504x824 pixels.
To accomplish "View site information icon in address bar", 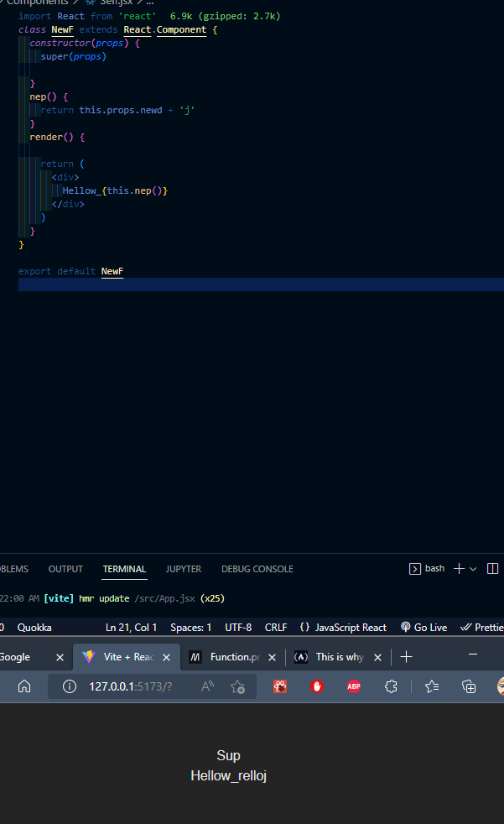I will (x=70, y=686).
